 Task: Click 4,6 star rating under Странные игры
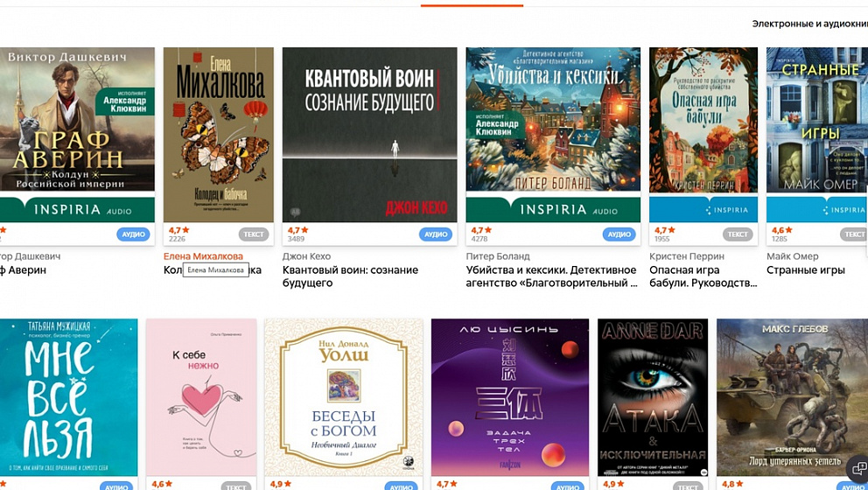pyautogui.click(x=783, y=230)
